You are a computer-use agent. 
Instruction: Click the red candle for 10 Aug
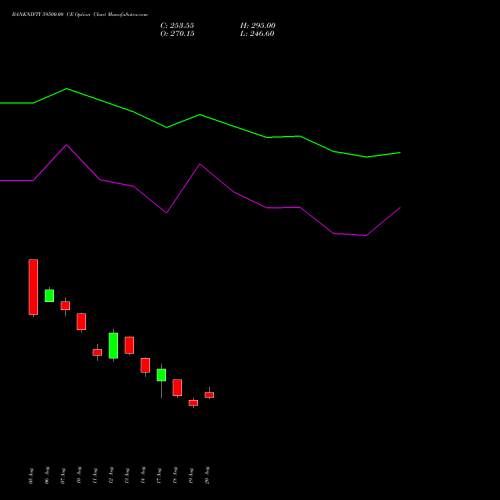81,322
